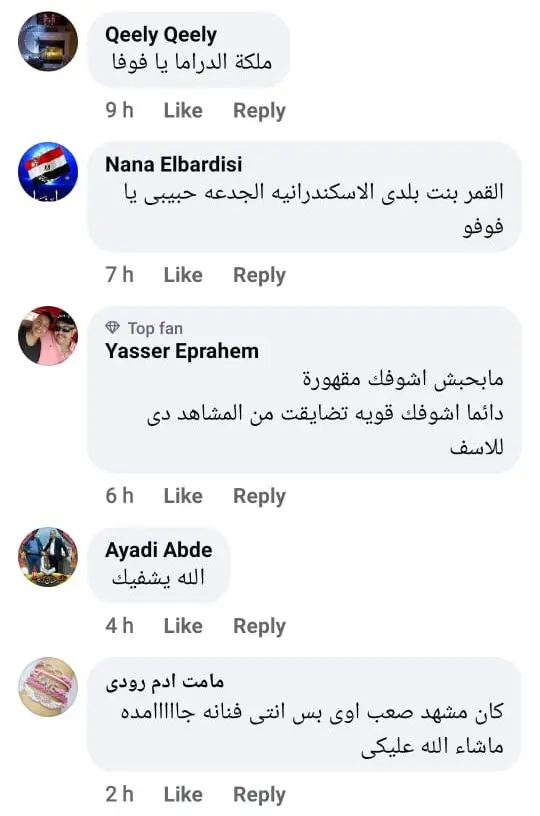Image resolution: width=540 pixels, height=816 pixels.
Task: Open Qeely Qeely's profile picture
Action: click(48, 41)
